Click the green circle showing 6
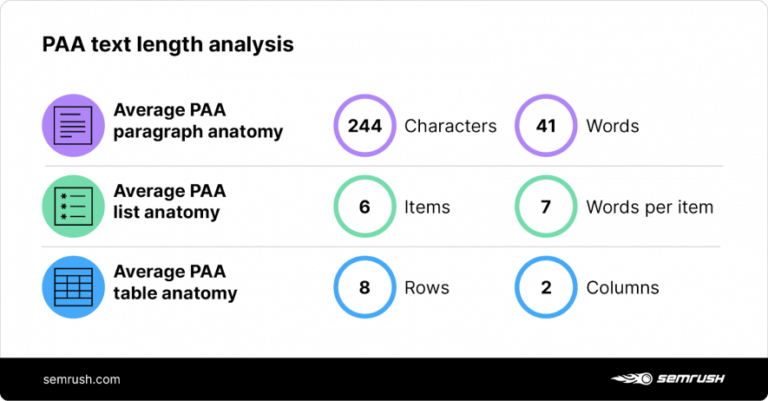This screenshot has width=768, height=401. (365, 206)
